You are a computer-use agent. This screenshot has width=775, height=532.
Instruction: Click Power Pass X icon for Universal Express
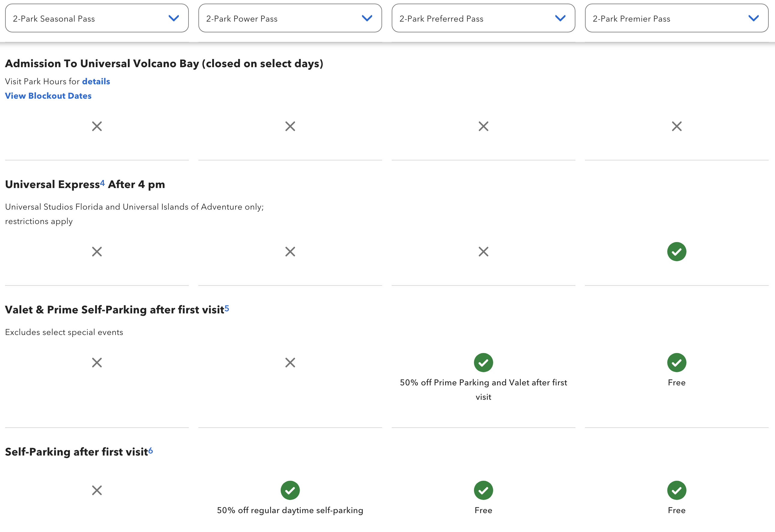click(x=290, y=252)
